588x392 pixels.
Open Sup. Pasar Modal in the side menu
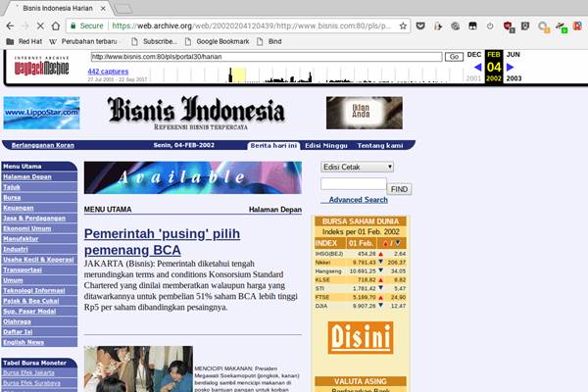29,311
